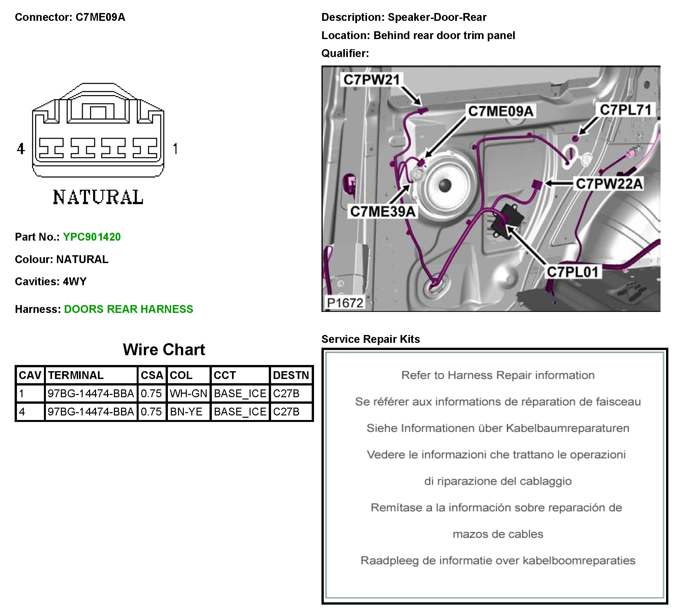Click C27B destination in cavity 1 row
This screenshot has width=682, height=616.
287,394
